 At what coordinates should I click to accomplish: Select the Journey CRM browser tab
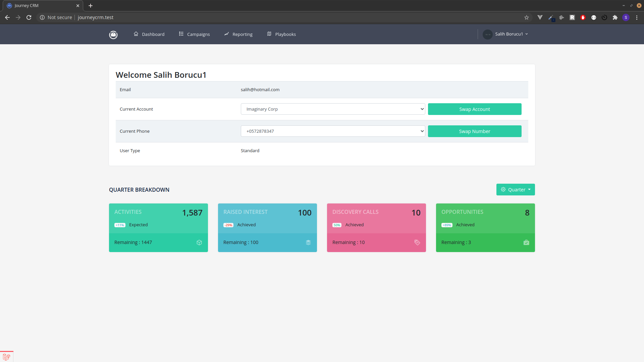(x=42, y=6)
